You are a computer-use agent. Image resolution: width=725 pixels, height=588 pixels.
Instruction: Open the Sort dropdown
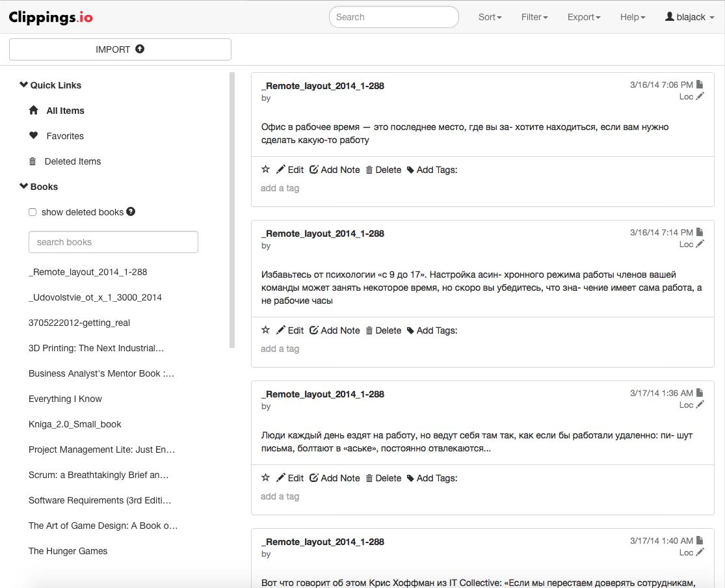pyautogui.click(x=490, y=17)
